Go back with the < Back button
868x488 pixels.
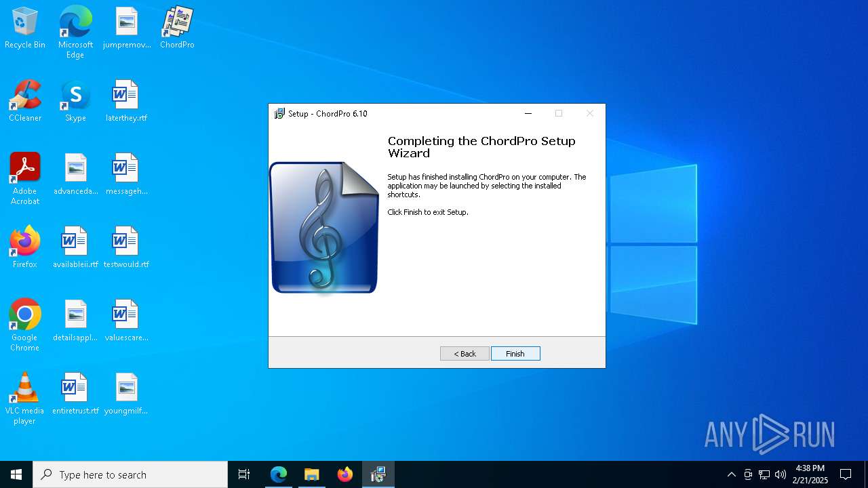(465, 354)
